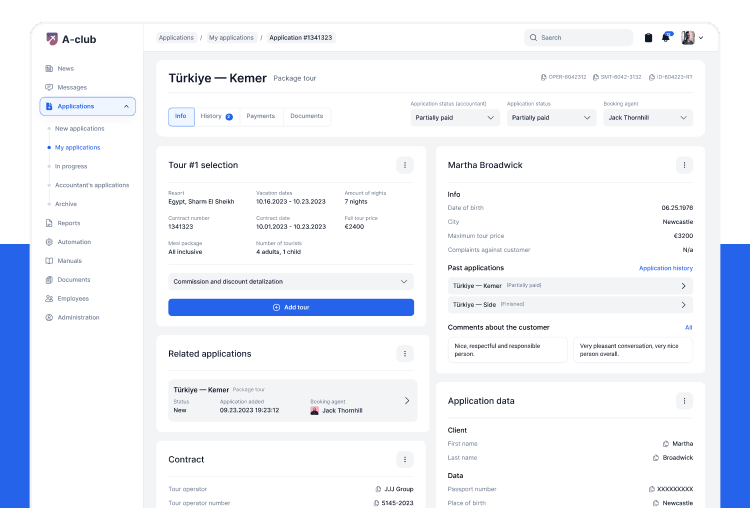
Task: Go to My applications breadcrumb
Action: (232, 38)
